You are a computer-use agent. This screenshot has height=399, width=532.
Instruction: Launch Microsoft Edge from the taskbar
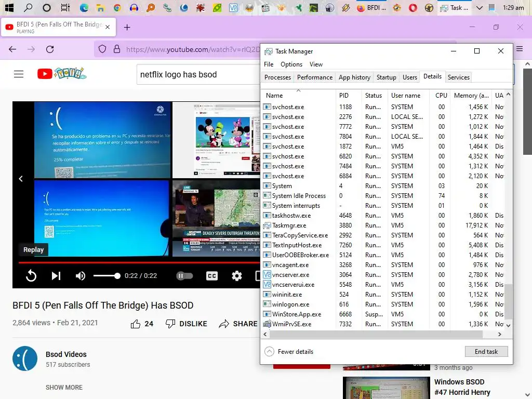84,7
